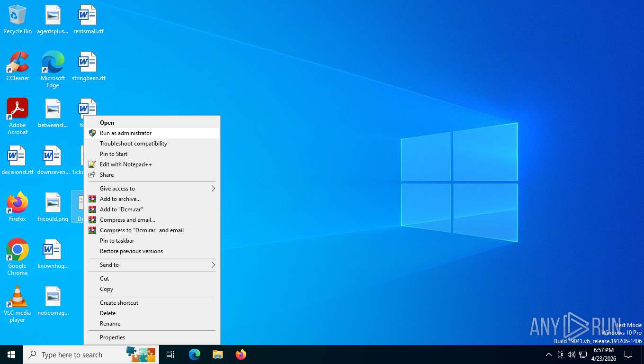Screen dimensions: 644x364
Task: Select the betweenst image file icon
Action: click(x=53, y=113)
